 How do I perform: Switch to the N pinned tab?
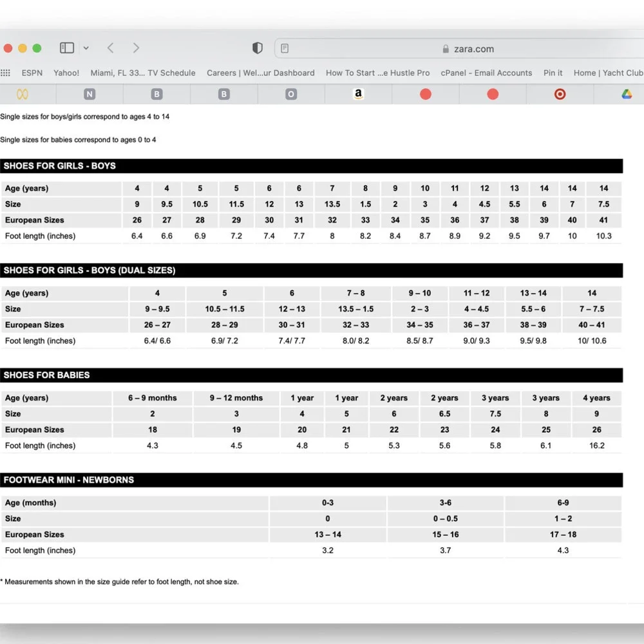click(90, 95)
